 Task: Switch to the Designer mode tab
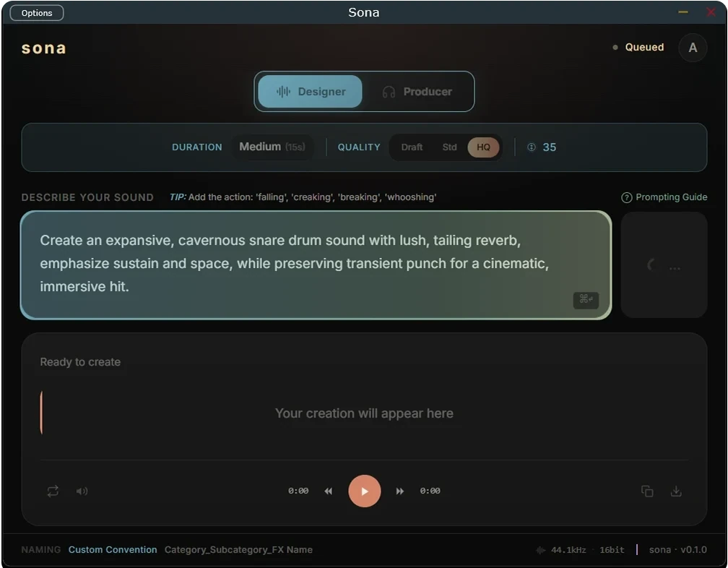(x=310, y=92)
